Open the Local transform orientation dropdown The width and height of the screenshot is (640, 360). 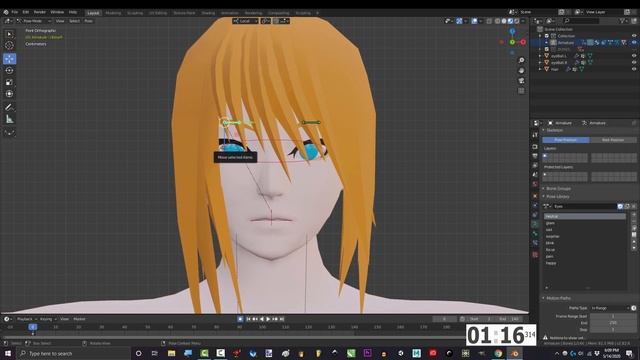[245, 21]
